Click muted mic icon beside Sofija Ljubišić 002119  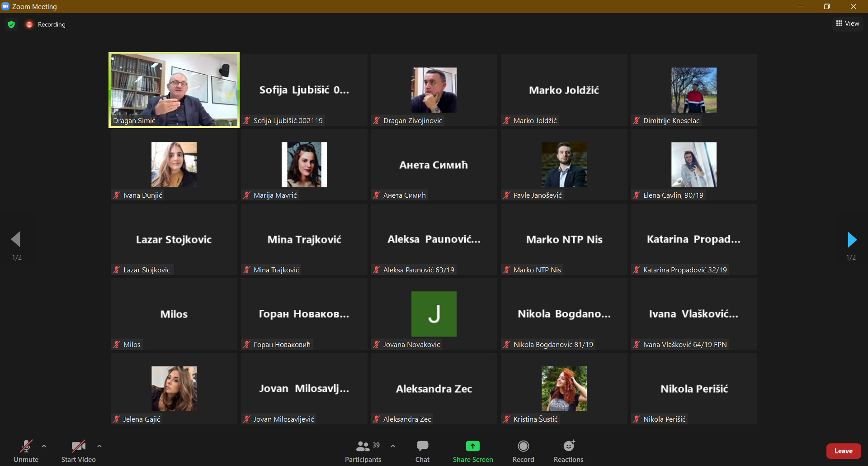click(247, 120)
